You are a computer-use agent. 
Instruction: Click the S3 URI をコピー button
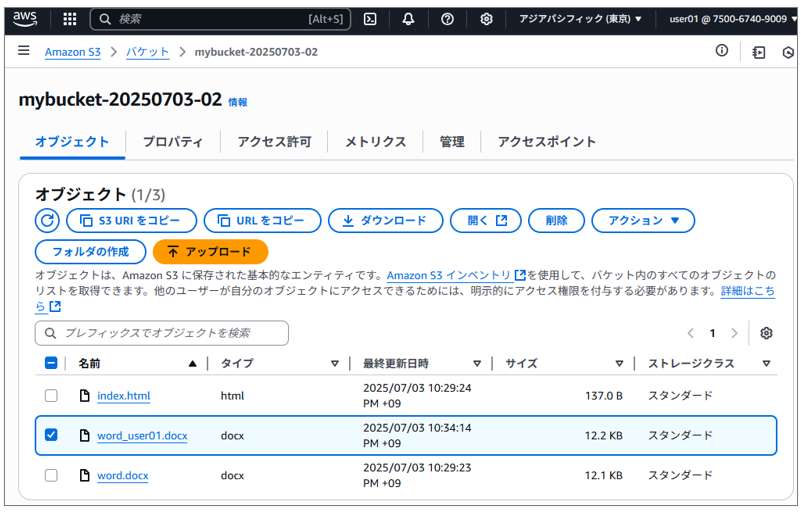coord(132,221)
